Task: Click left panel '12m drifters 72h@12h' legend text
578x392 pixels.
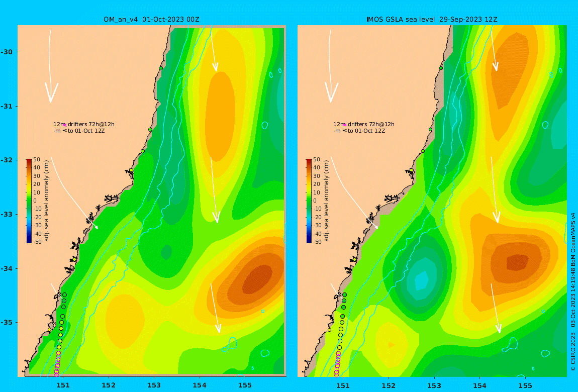Action: (83, 124)
